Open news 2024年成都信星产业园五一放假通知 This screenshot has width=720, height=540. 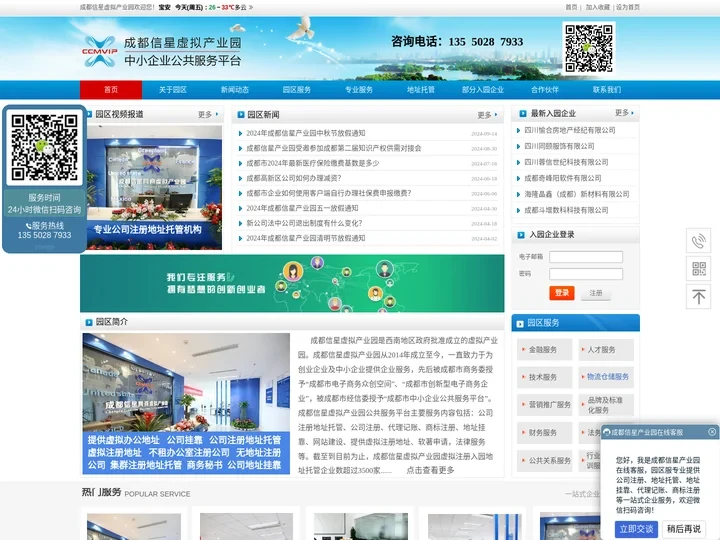(302, 208)
